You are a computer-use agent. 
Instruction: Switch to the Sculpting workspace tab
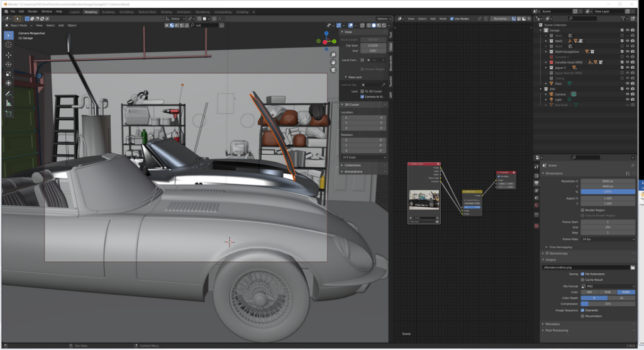tap(109, 11)
